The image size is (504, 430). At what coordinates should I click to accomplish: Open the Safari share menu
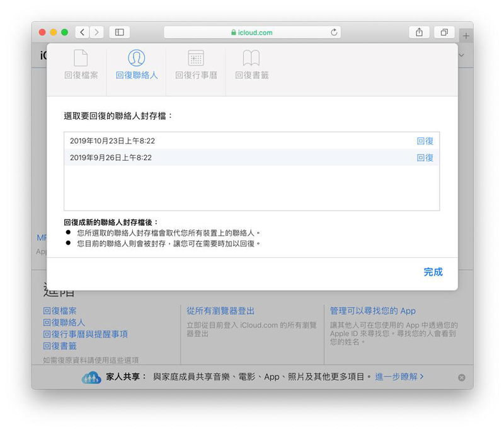point(419,32)
